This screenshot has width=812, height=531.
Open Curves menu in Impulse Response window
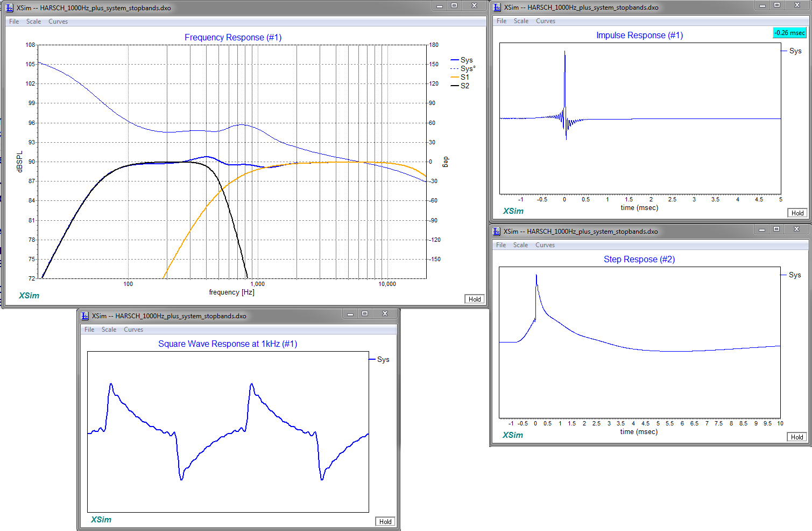(546, 21)
